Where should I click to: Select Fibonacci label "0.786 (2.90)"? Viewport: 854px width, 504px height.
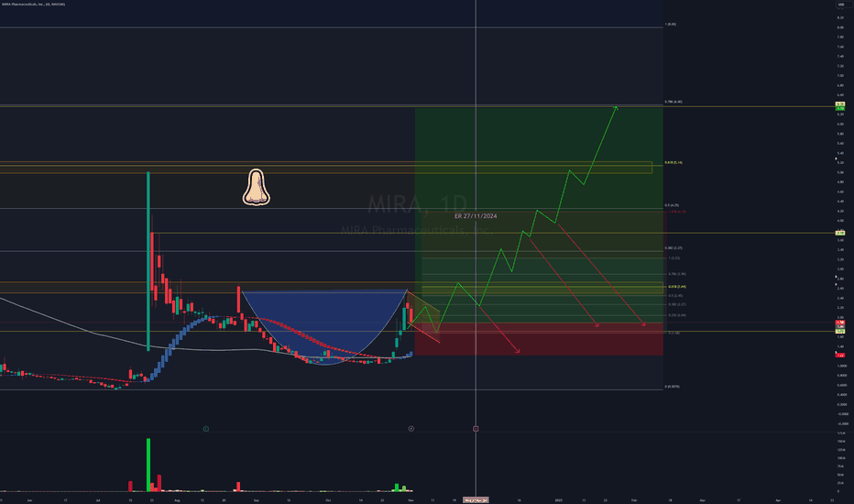point(677,274)
